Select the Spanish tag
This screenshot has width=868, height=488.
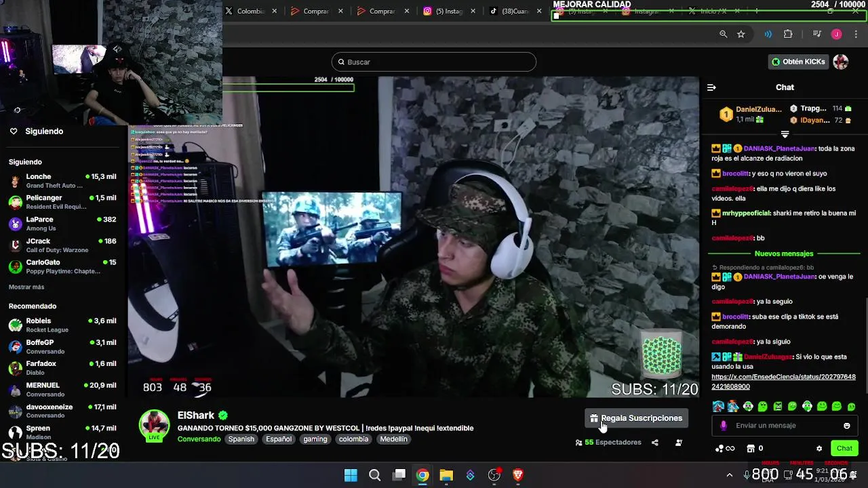[x=241, y=439]
